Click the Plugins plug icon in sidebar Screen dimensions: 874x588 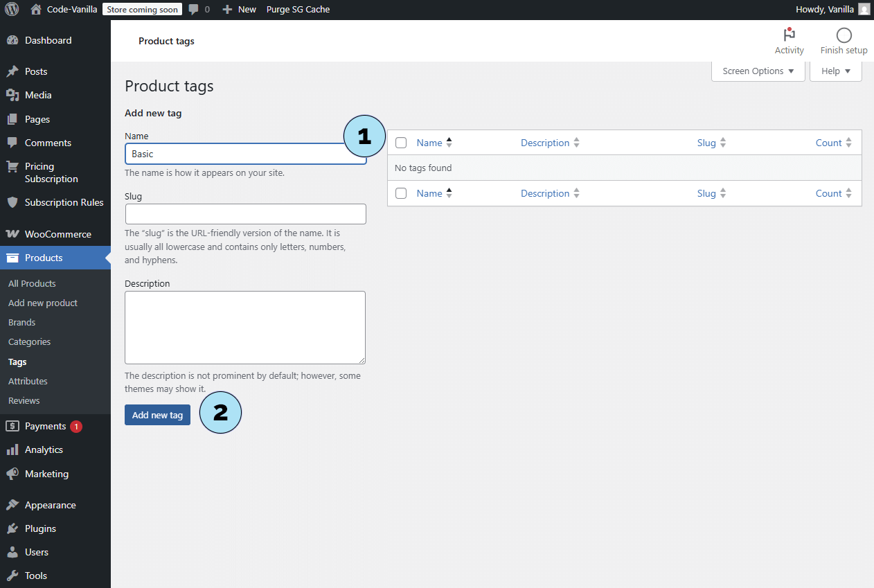[x=12, y=528]
